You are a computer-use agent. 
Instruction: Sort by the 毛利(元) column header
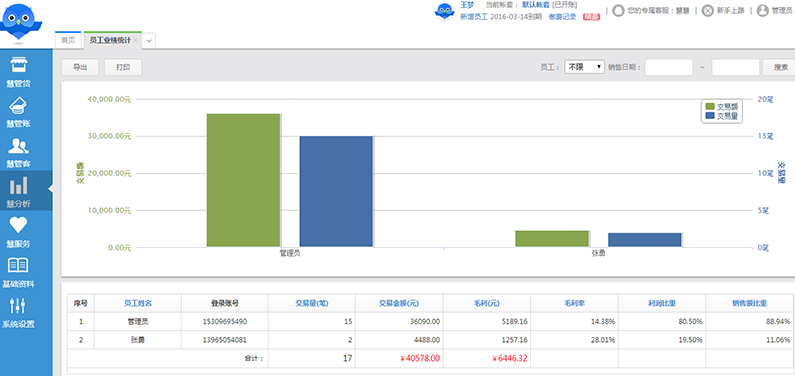click(x=487, y=303)
